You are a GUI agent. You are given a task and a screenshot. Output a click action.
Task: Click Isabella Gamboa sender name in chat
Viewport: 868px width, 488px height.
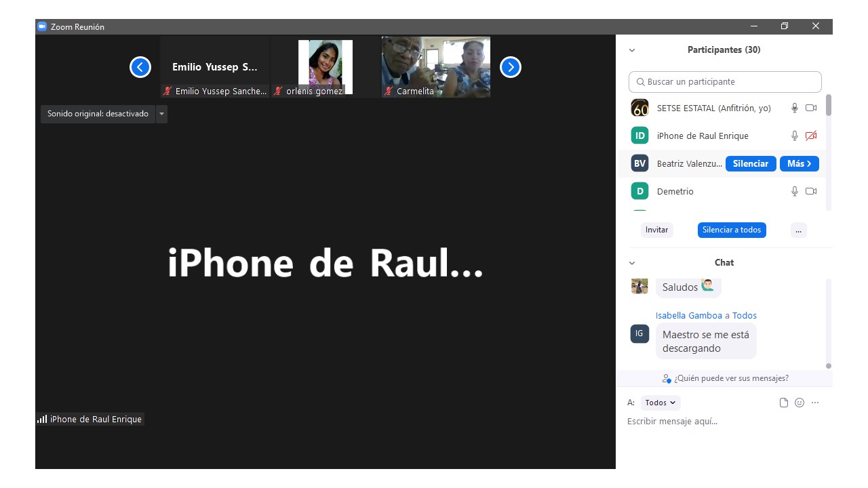pyautogui.click(x=688, y=315)
